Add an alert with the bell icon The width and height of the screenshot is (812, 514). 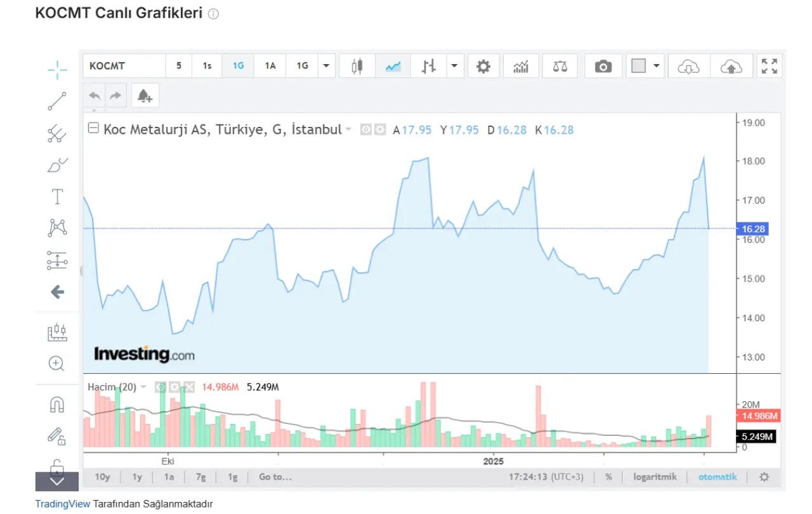pos(145,96)
